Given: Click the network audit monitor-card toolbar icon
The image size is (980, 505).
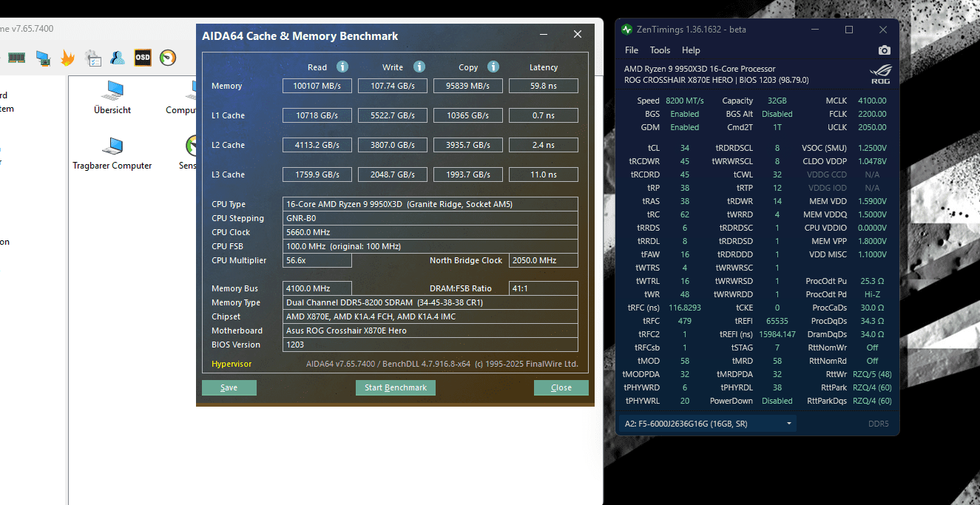Looking at the screenshot, I should click(43, 58).
